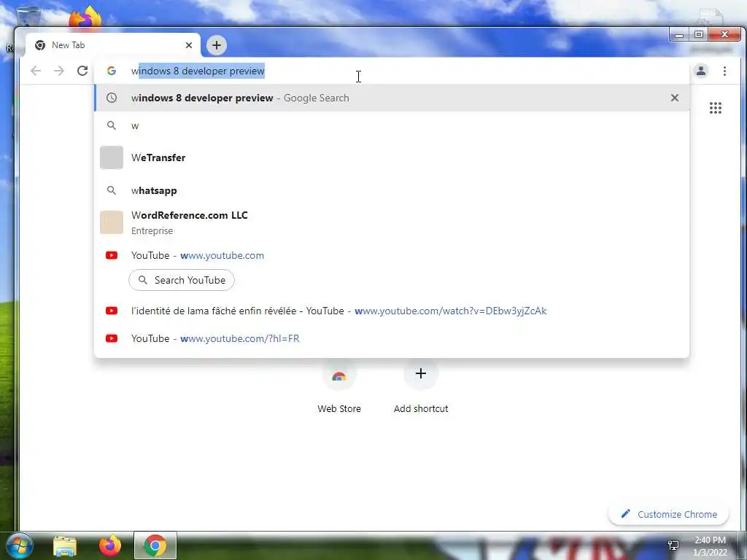Click the WeTransfer suggestion thumbnail

112,157
